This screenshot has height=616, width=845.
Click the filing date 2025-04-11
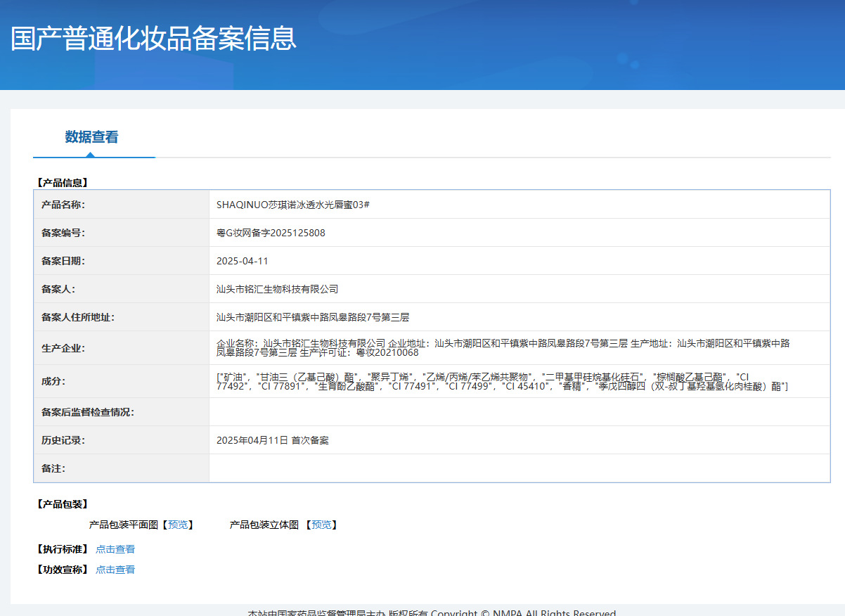pyautogui.click(x=243, y=261)
